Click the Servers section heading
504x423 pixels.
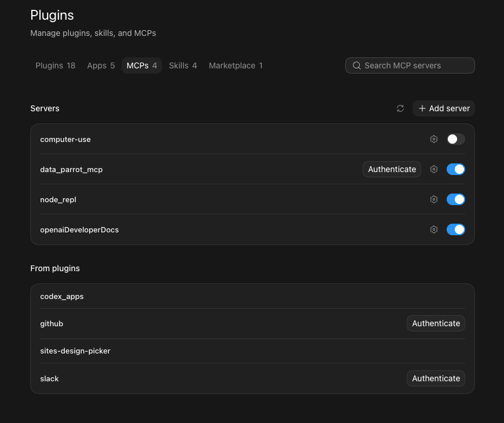tap(45, 108)
